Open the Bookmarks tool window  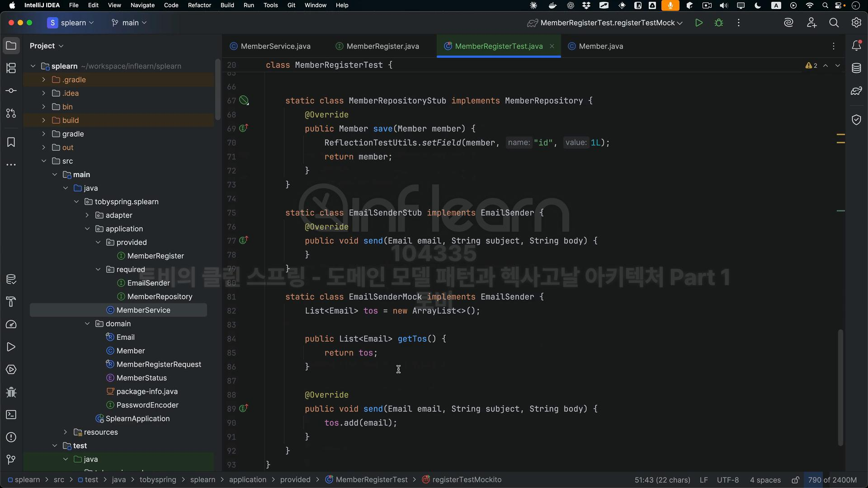pos(11,142)
